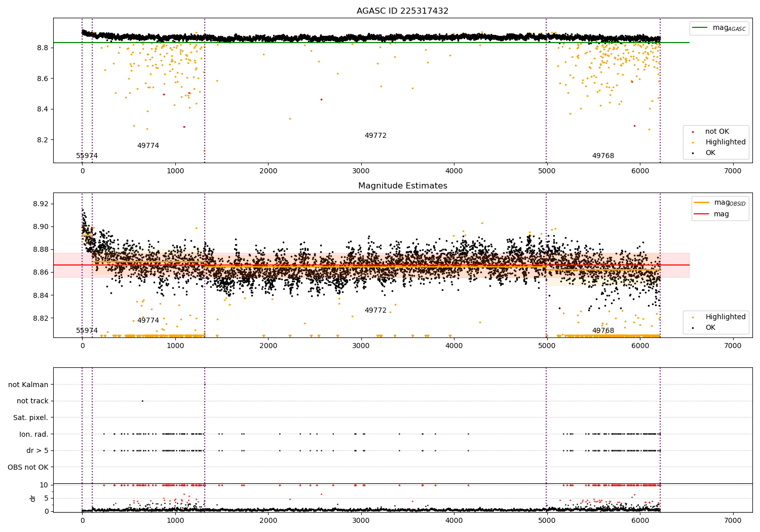
Task: Click the 'Ion. rad.' axis label
Action: [x=34, y=434]
